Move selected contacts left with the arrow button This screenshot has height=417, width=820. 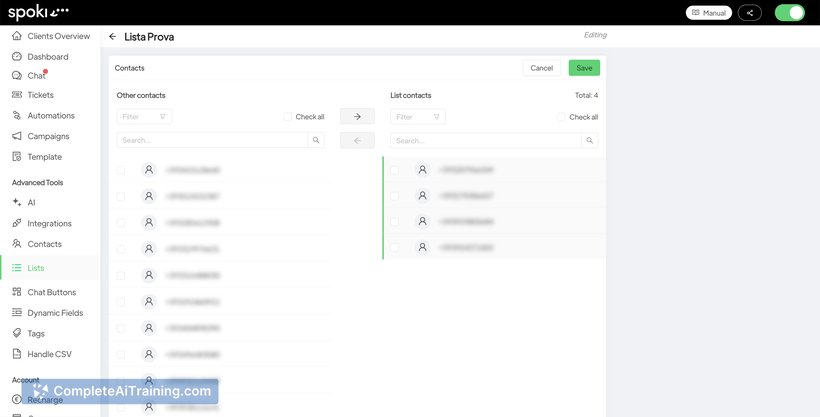pyautogui.click(x=357, y=140)
